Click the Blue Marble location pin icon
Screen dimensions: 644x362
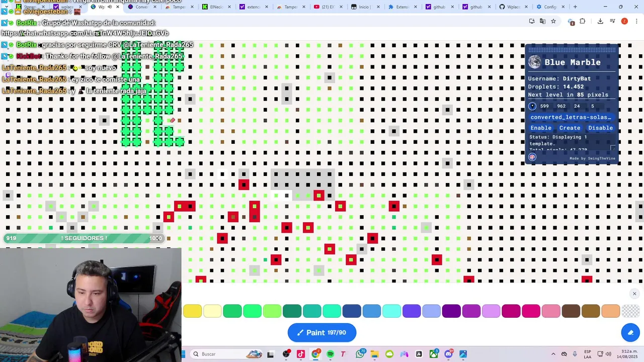(x=532, y=106)
